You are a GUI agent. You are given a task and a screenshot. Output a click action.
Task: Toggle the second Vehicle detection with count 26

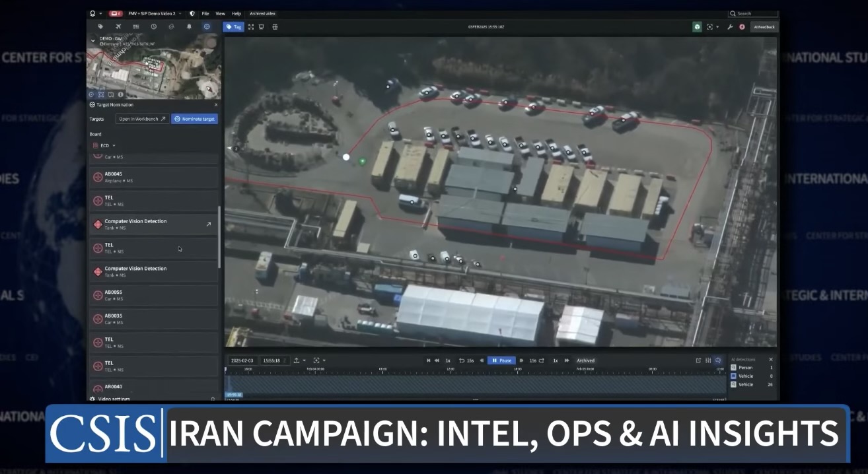734,384
